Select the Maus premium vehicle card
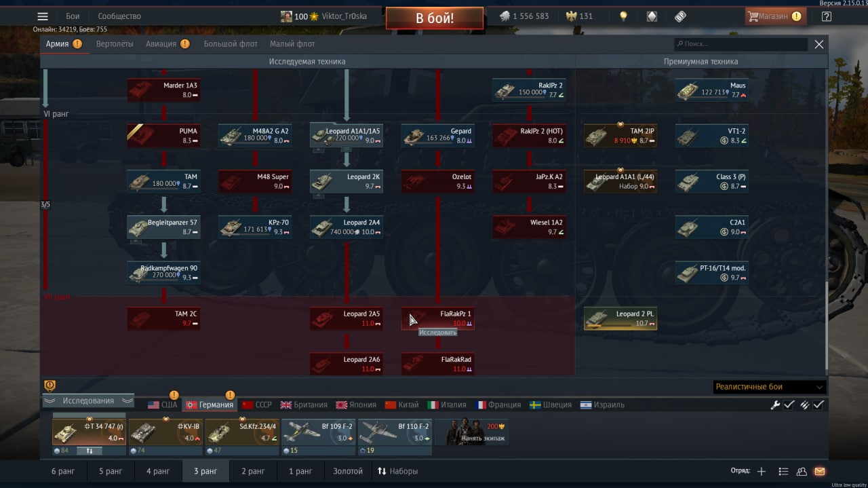The image size is (868, 488). 712,90
